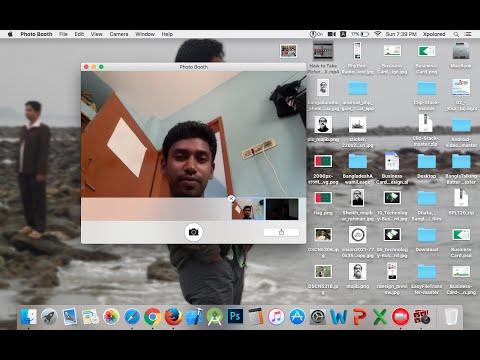Select the Sheikh_mujibur_rahman.jpg file on desktop
This screenshot has height=360, width=480.
tap(358, 198)
